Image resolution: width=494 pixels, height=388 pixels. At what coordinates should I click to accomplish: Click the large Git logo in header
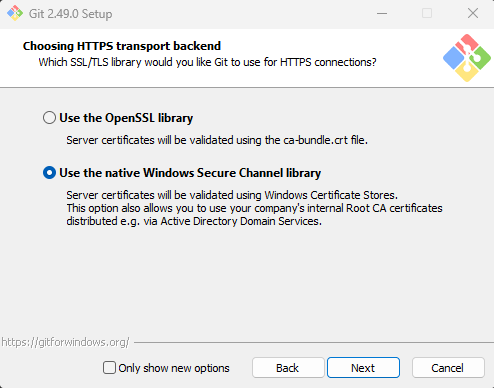467,58
